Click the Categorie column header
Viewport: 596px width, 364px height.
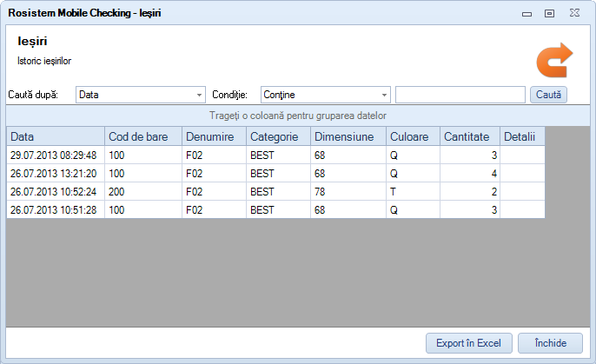[278, 136]
